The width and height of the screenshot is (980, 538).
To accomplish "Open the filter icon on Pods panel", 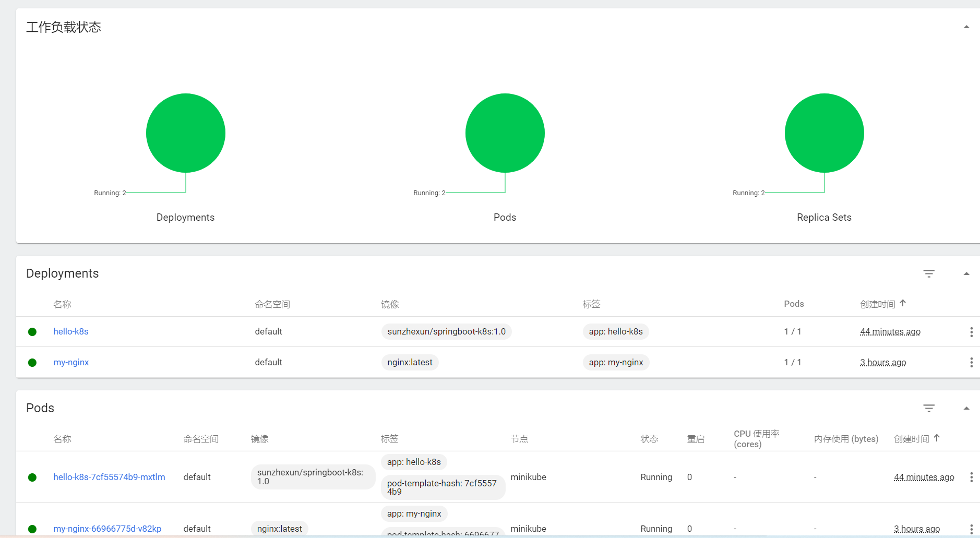I will click(x=929, y=408).
